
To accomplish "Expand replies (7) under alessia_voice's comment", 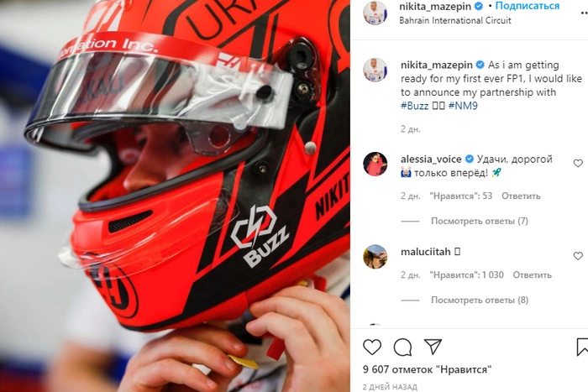I will point(480,221).
